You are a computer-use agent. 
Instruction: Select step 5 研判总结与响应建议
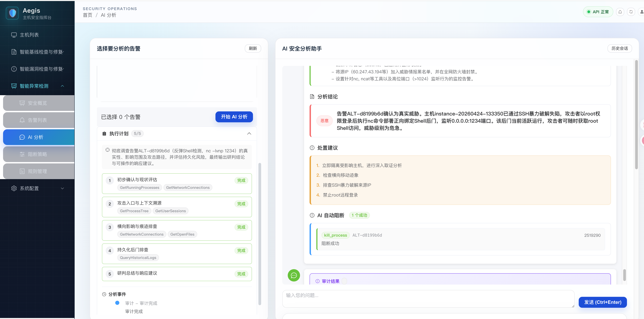[x=177, y=274]
